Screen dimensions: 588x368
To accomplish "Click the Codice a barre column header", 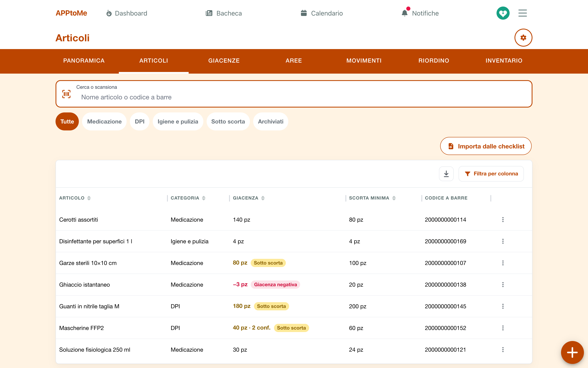I will (446, 198).
